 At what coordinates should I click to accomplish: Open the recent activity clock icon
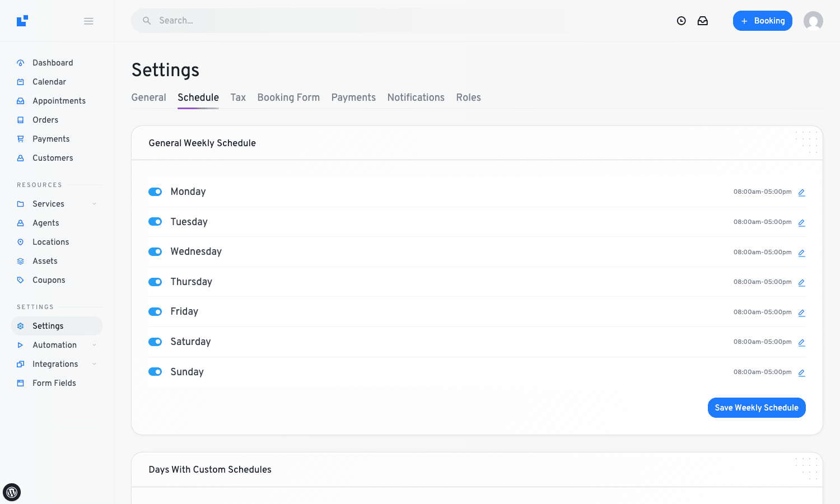click(x=682, y=21)
